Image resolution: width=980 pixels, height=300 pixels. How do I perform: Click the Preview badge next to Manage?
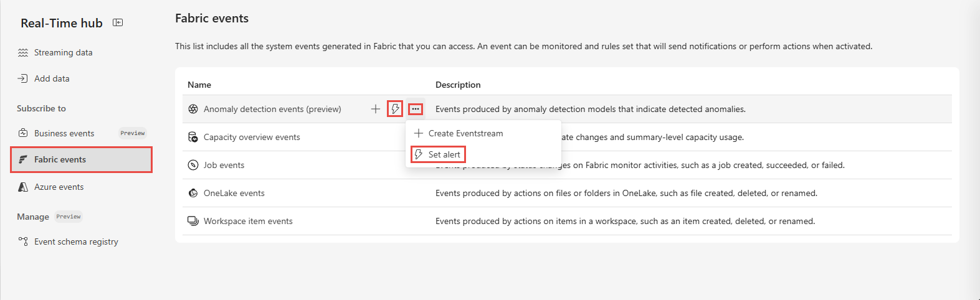click(x=69, y=217)
